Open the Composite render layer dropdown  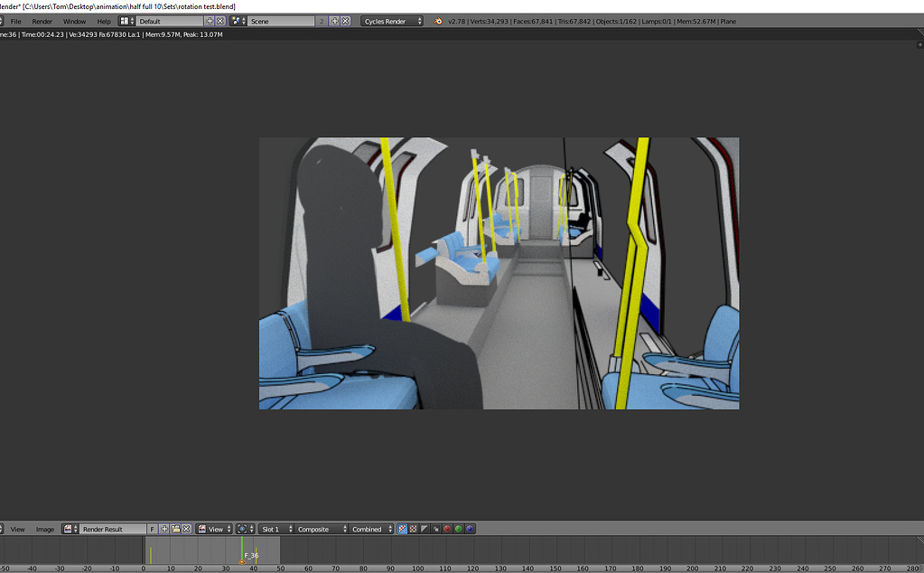pyautogui.click(x=322, y=530)
